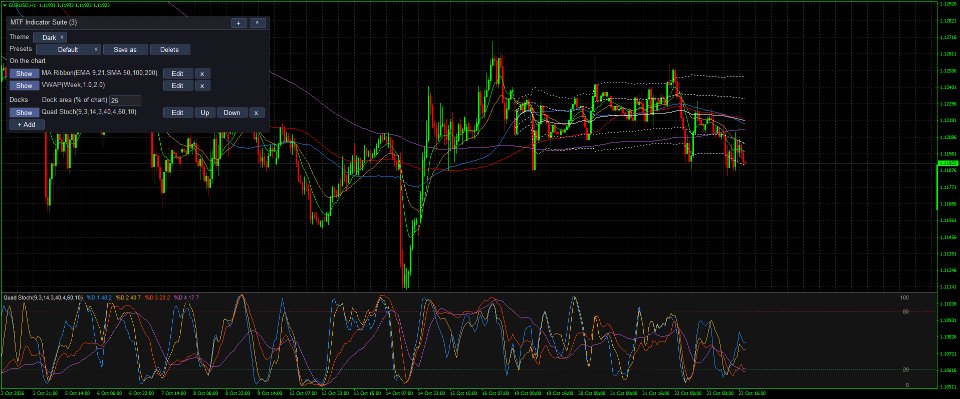960x399 pixels.
Task: Open the Theme dropdown showing Dark
Action: click(50, 37)
